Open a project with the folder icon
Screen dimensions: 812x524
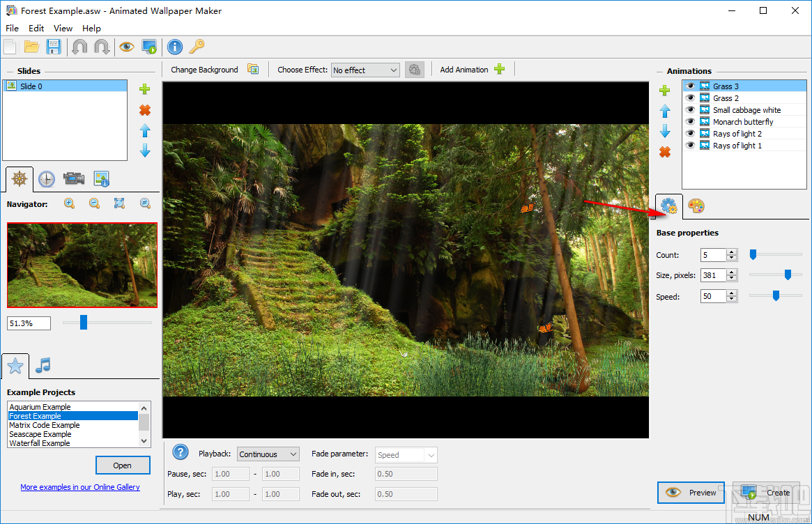[x=31, y=47]
